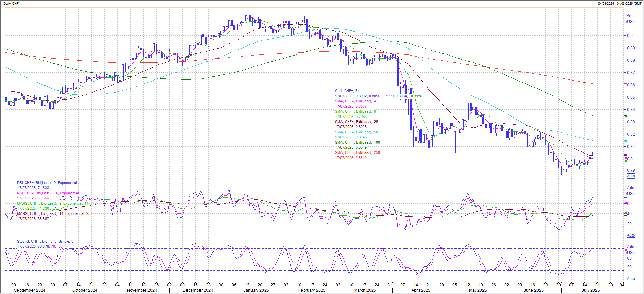Select the 'SMA, CHF=, Bid(Last), 4' legend entry
Image resolution: width=644 pixels, height=294 pixels.
[x=356, y=101]
